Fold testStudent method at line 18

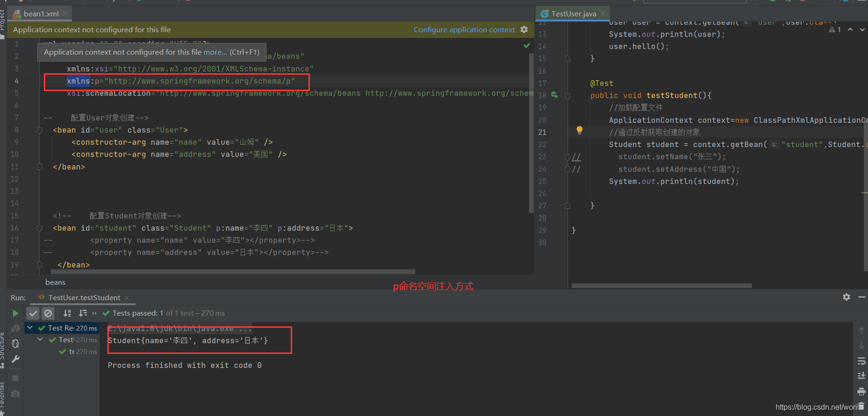click(x=567, y=96)
